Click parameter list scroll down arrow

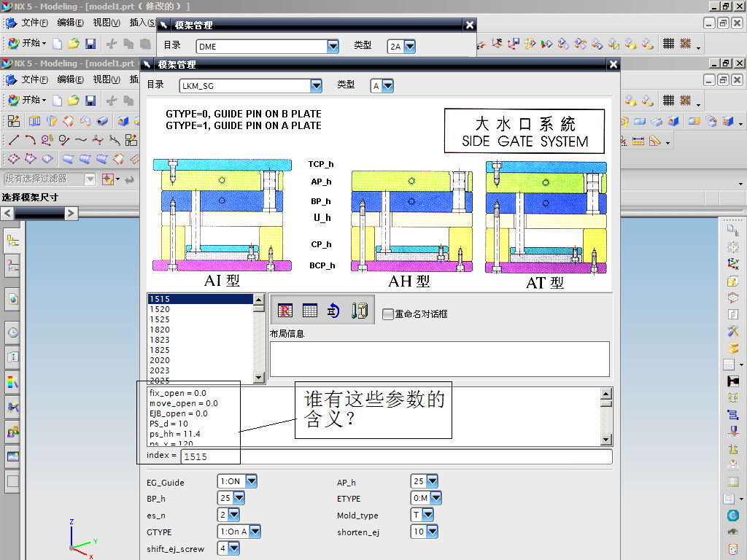point(606,440)
